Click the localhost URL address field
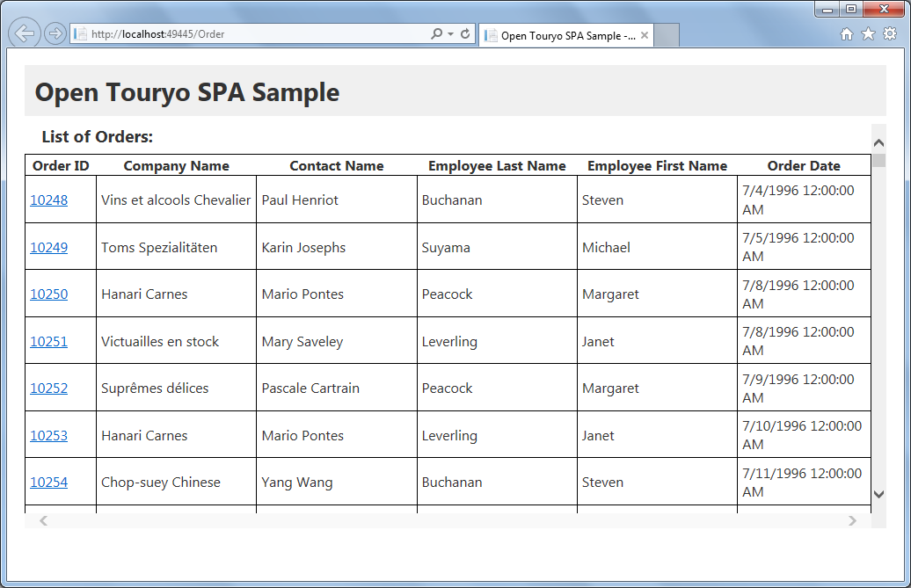 250,33
